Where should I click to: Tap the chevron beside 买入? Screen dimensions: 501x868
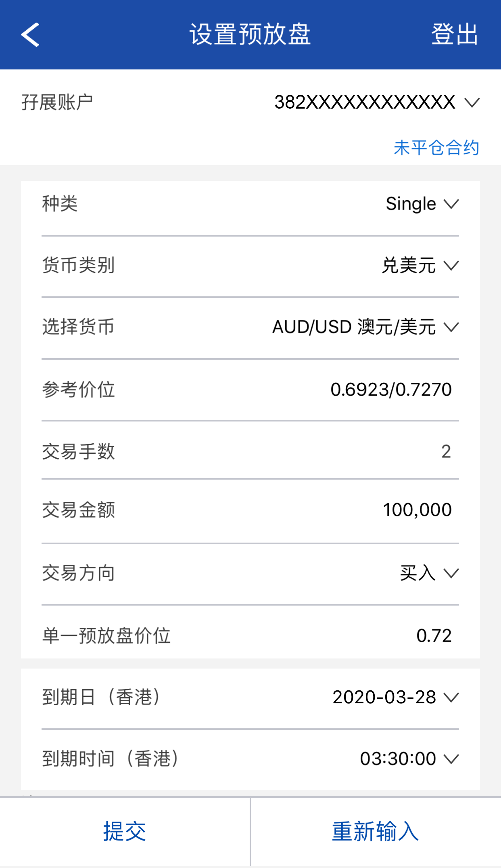click(x=451, y=573)
